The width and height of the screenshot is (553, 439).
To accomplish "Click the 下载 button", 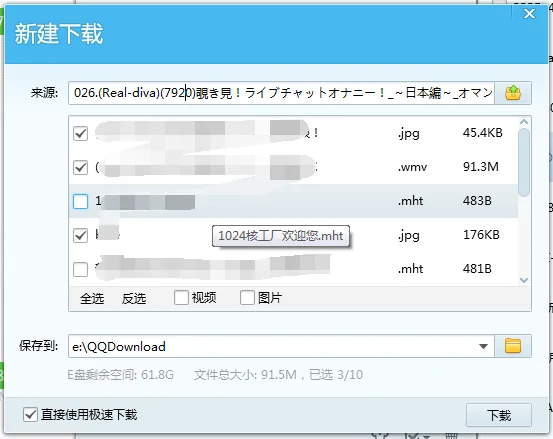I will pyautogui.click(x=499, y=415).
